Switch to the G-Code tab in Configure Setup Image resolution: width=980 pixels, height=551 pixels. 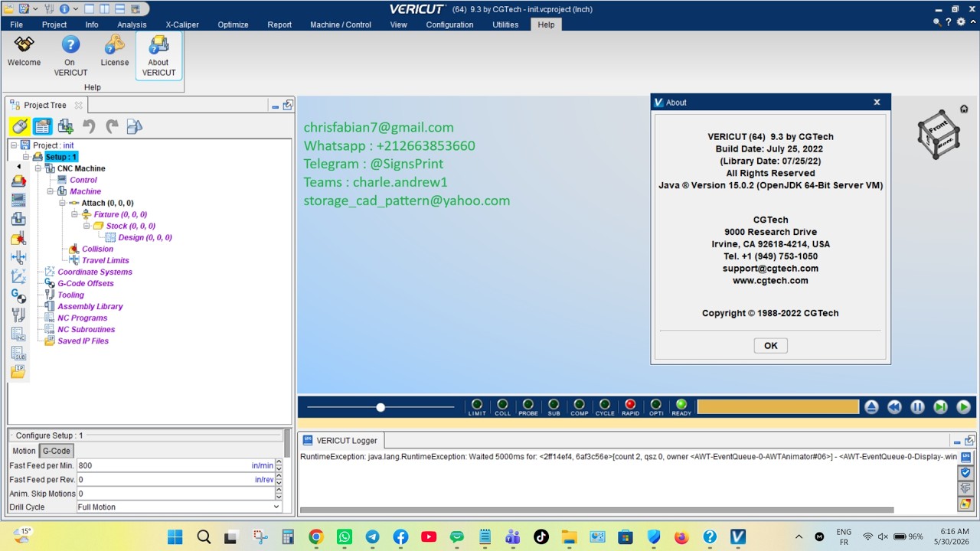pos(57,451)
